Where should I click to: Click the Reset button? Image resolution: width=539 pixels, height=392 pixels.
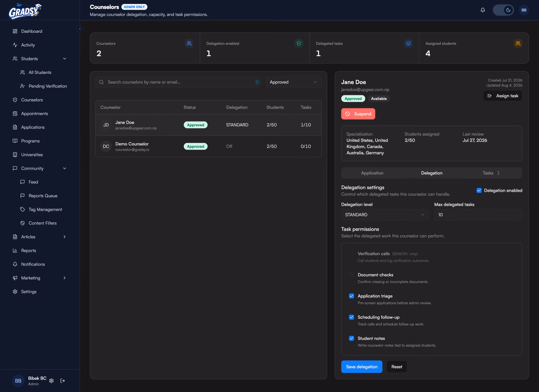pos(397,367)
